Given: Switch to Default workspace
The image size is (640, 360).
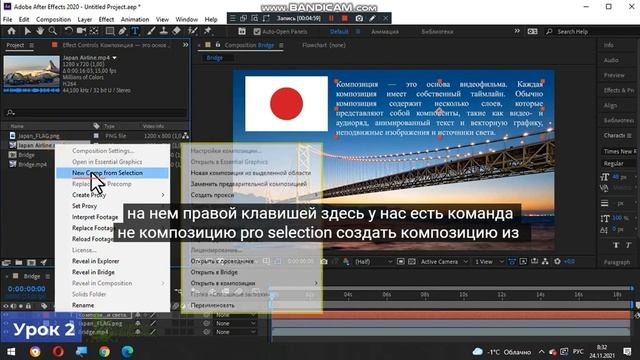Looking at the screenshot, I should (339, 31).
